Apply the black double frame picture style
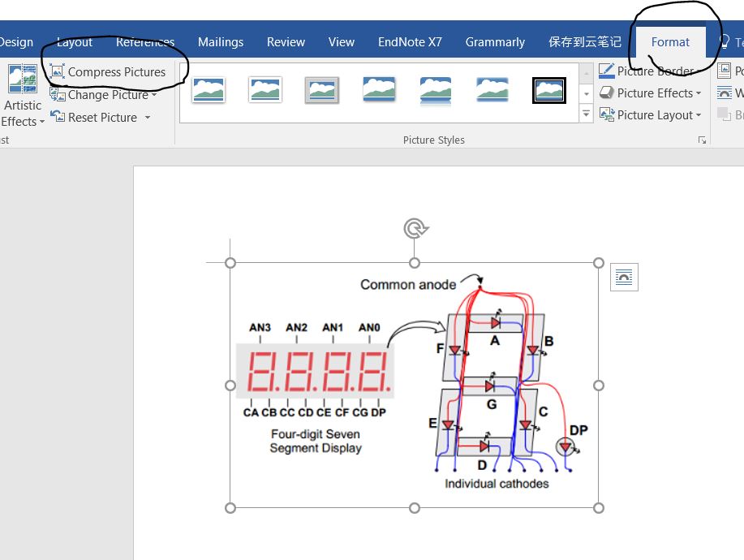Viewport: 744px width, 560px height. [x=549, y=90]
